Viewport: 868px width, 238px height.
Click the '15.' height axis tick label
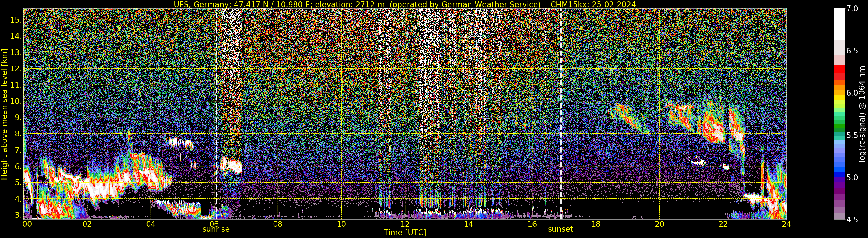tap(16, 20)
